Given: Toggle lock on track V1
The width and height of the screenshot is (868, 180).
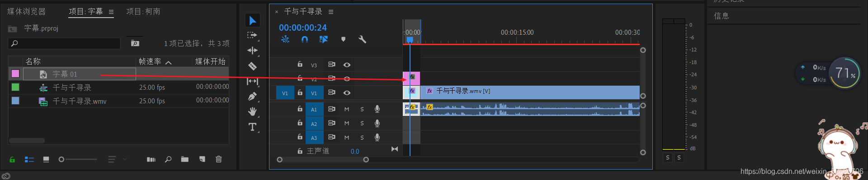Looking at the screenshot, I should [x=300, y=92].
